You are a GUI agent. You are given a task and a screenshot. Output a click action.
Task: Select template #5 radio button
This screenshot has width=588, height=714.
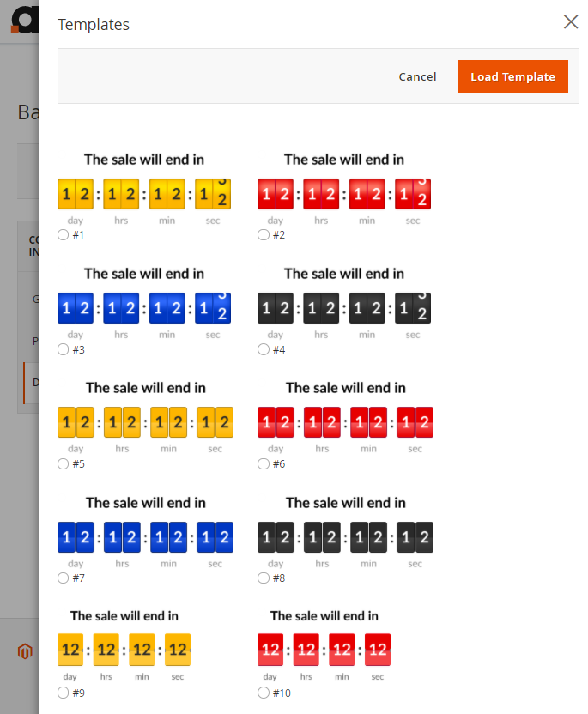point(63,464)
